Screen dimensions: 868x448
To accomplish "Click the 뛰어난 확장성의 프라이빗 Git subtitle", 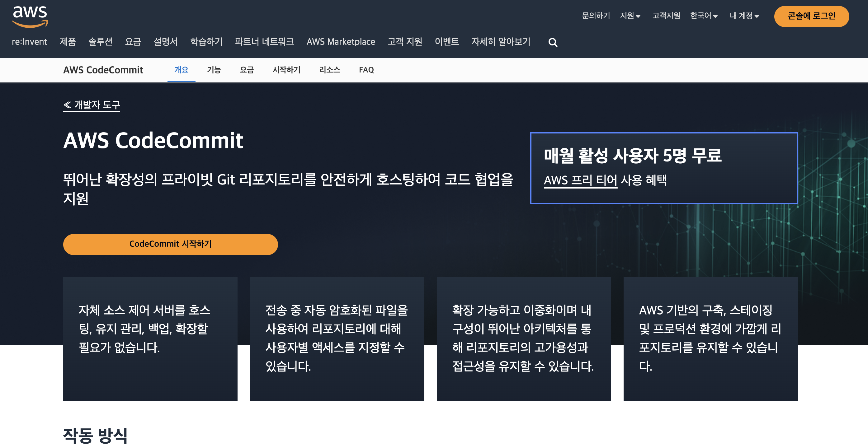I will pyautogui.click(x=288, y=189).
